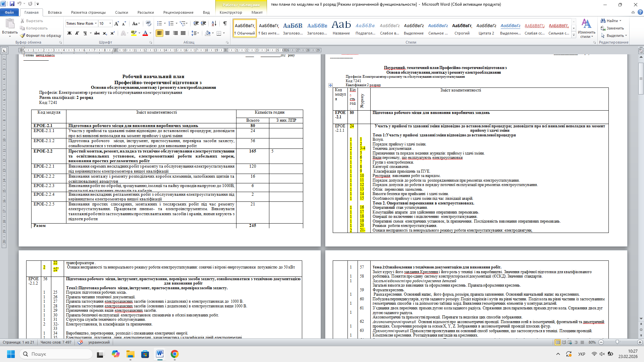Viewport: 644px width, 362px height.
Task: Apply superscript formatting
Action: [112, 33]
